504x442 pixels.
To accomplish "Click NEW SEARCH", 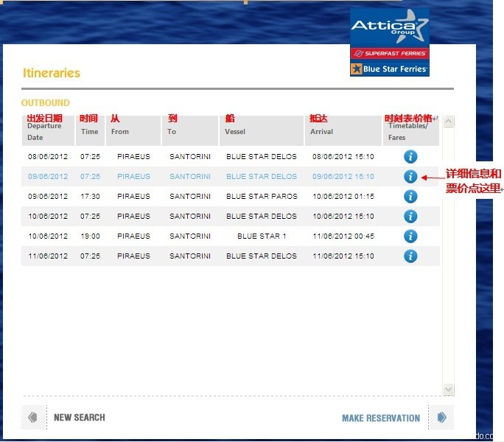I will (x=80, y=417).
